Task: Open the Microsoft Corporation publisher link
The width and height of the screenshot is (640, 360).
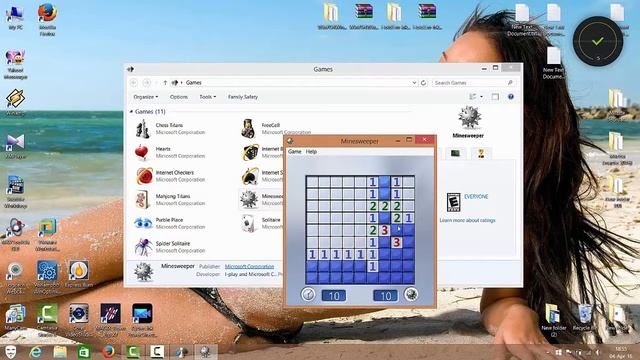Action: [249, 267]
